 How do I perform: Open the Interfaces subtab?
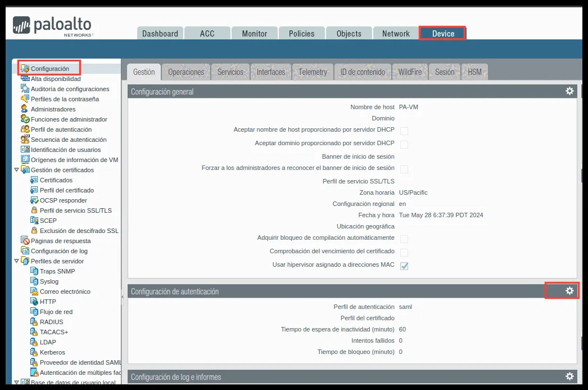tap(271, 71)
